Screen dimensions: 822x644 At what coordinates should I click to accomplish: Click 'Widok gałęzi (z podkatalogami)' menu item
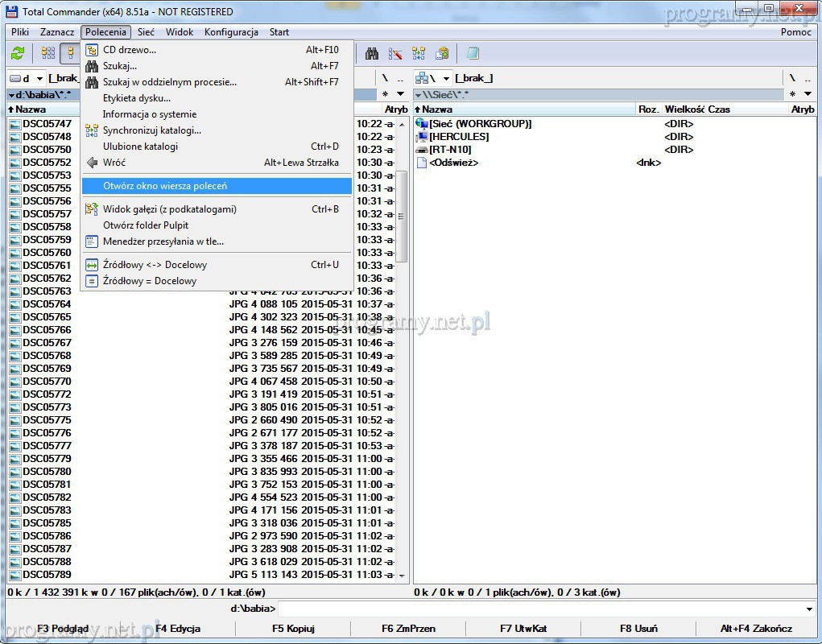170,209
